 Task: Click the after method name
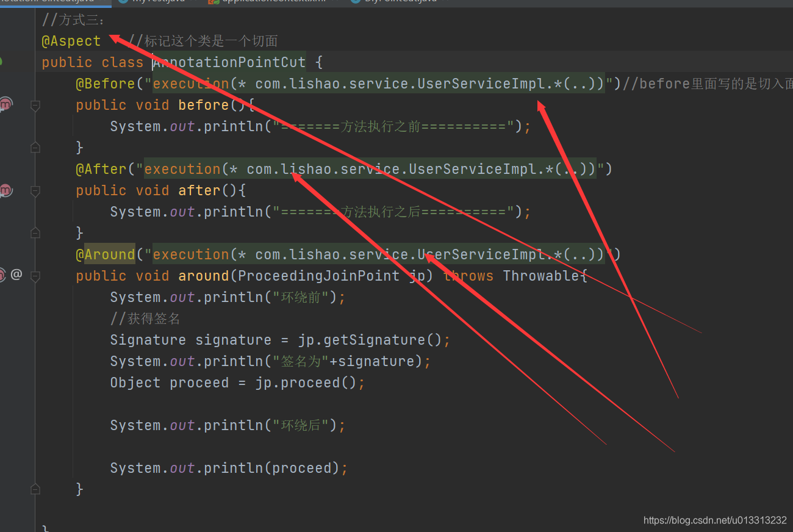click(x=199, y=190)
